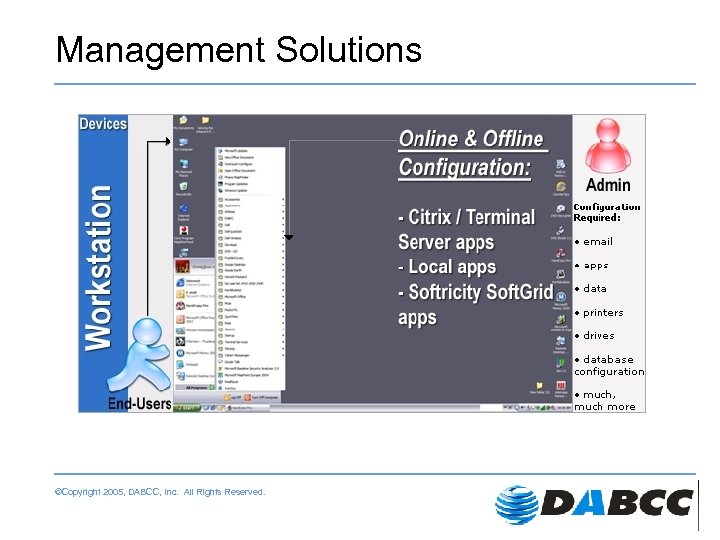The image size is (720, 540).
Task: Click the system tray clock
Action: [x=565, y=407]
